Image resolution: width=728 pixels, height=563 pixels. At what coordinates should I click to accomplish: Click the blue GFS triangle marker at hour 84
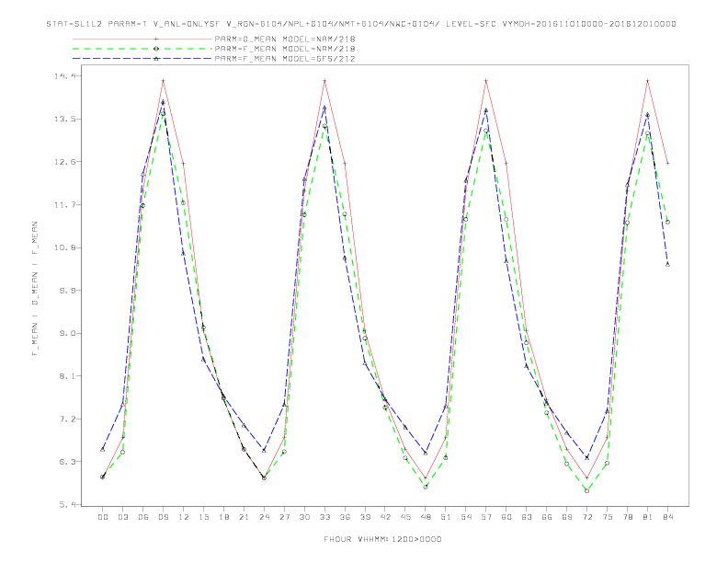(x=667, y=264)
